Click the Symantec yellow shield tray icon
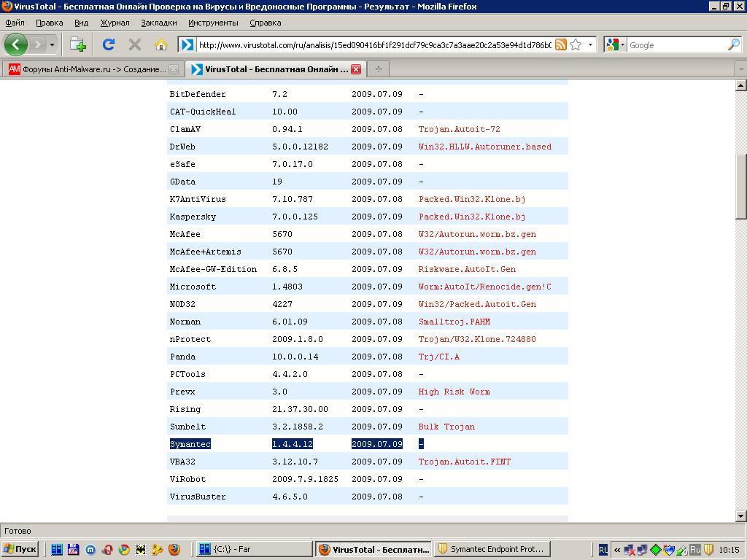The image size is (747, 560). (x=708, y=550)
